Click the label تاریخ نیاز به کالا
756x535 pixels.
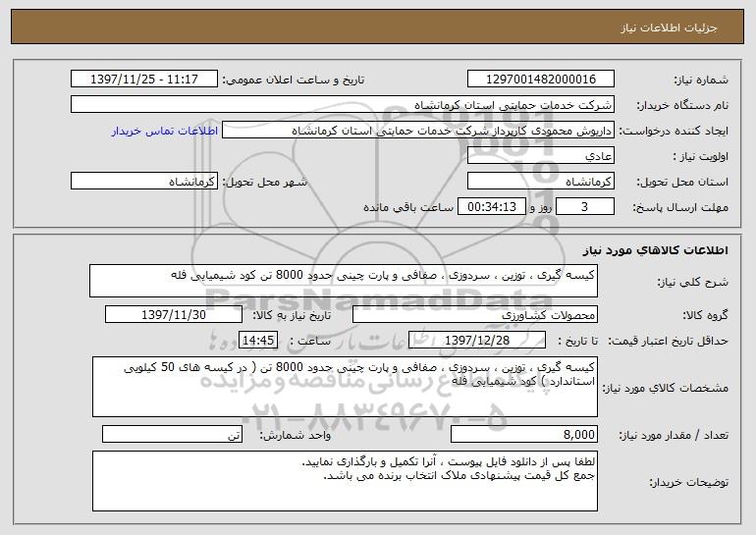[x=292, y=315]
